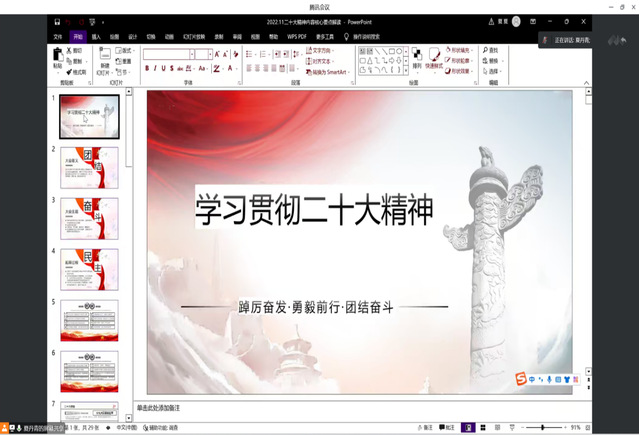Click the New Slide (新建幻灯片) icon

(x=105, y=57)
